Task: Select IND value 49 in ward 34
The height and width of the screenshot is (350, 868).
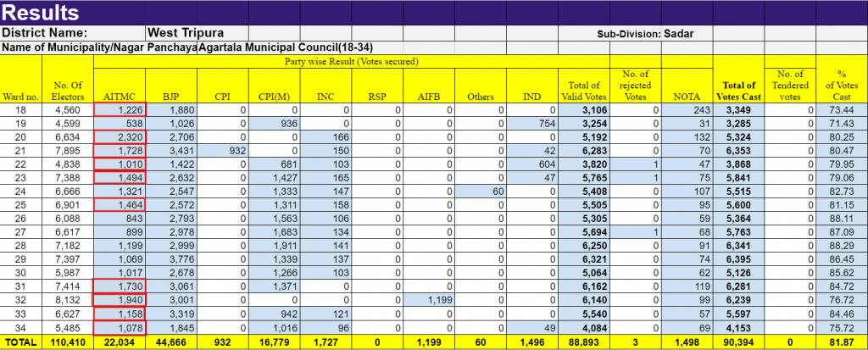Action: (x=532, y=328)
